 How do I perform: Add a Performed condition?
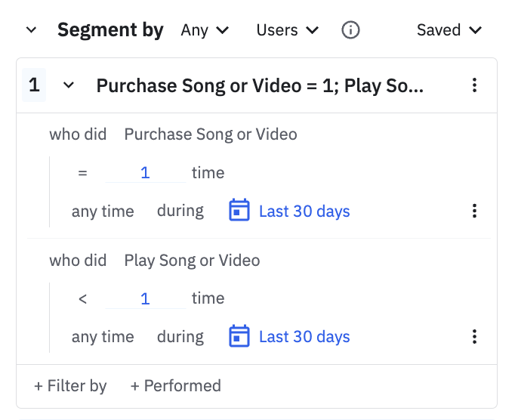[175, 386]
